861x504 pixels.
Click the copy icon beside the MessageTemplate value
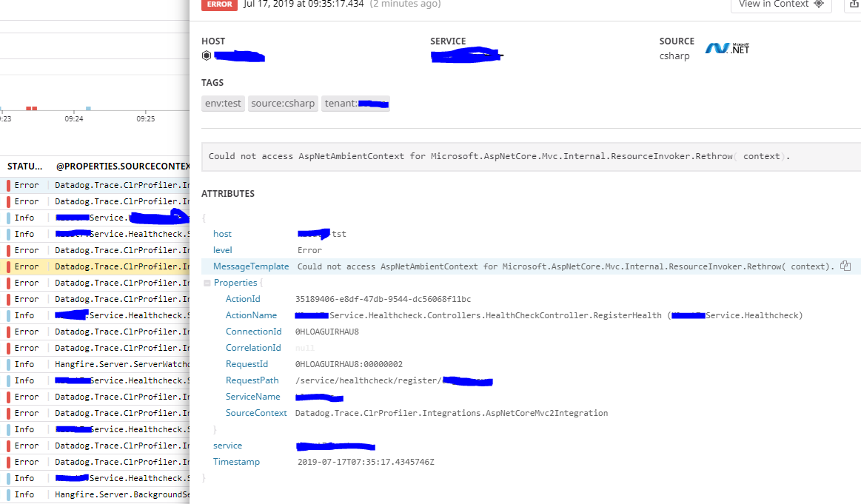tap(846, 266)
